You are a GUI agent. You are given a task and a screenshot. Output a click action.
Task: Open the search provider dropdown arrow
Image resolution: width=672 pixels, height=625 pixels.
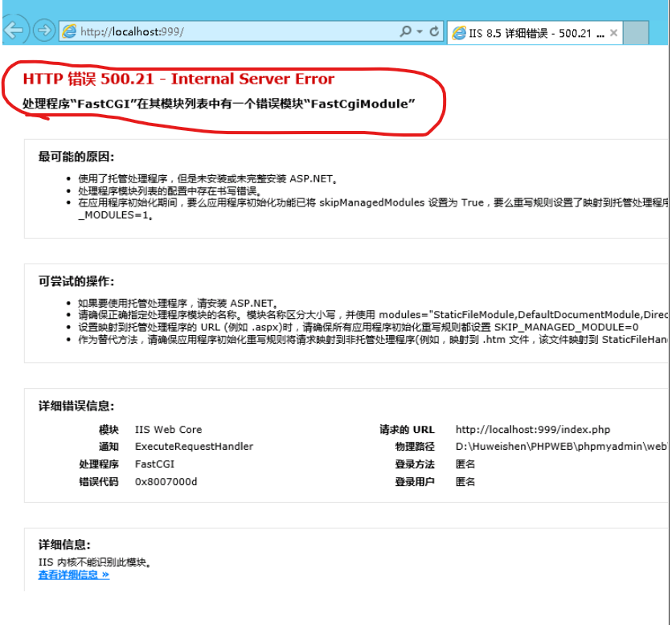421,31
